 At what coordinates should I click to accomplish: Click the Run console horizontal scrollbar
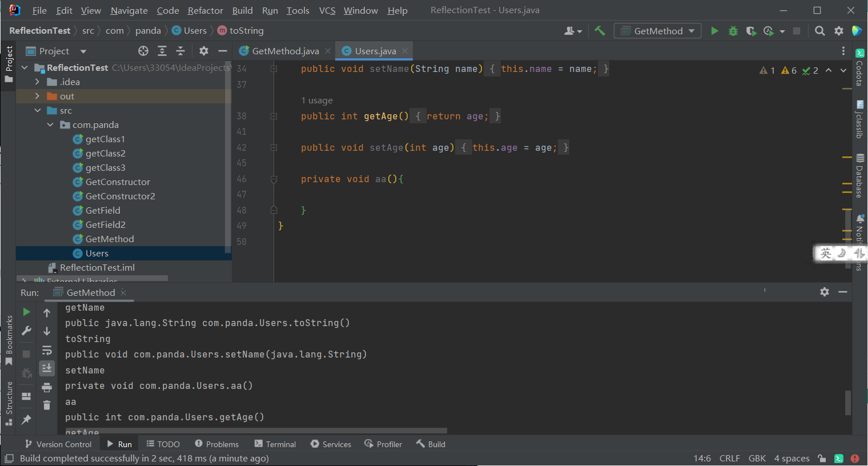(x=256, y=431)
